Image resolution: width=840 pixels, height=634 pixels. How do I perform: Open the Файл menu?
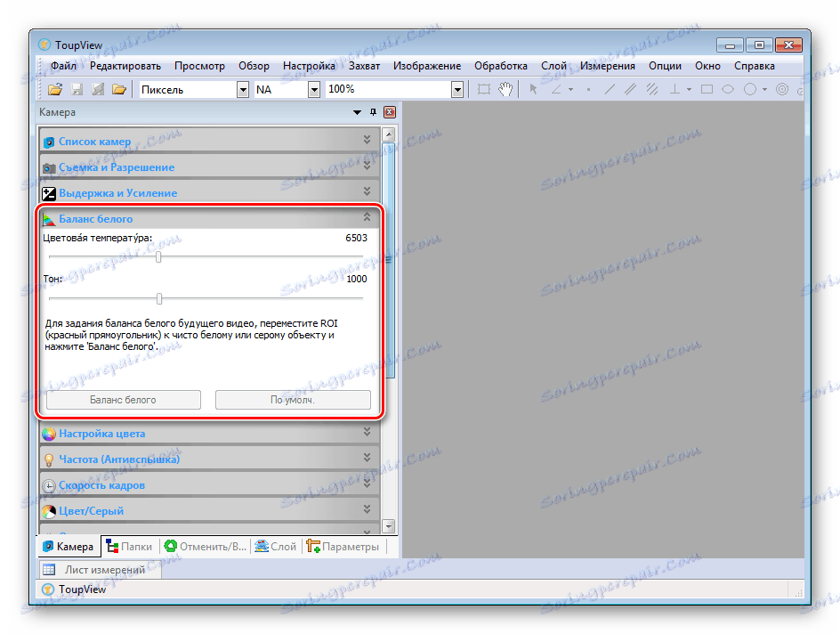64,66
